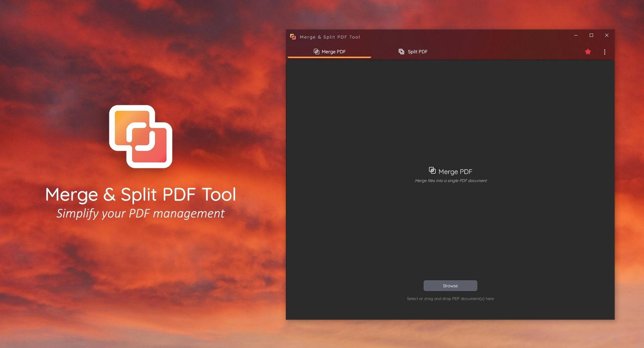The image size is (644, 348).
Task: Maximize the application window
Action: tap(591, 35)
